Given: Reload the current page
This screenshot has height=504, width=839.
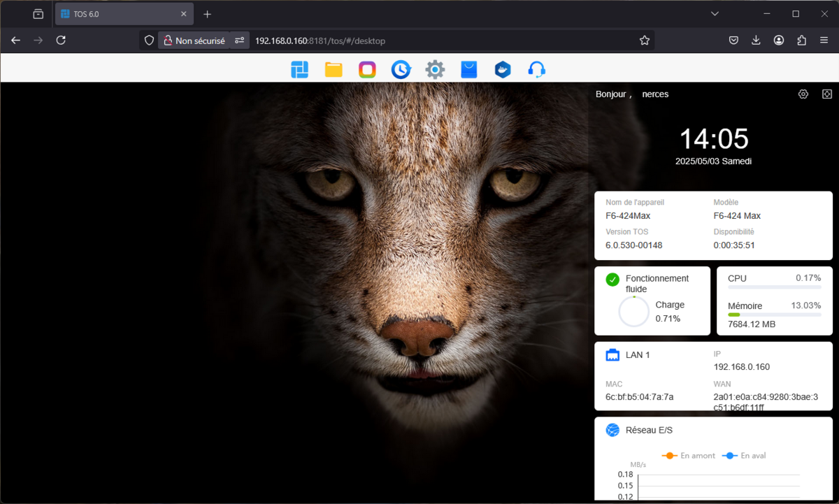Looking at the screenshot, I should pos(61,41).
